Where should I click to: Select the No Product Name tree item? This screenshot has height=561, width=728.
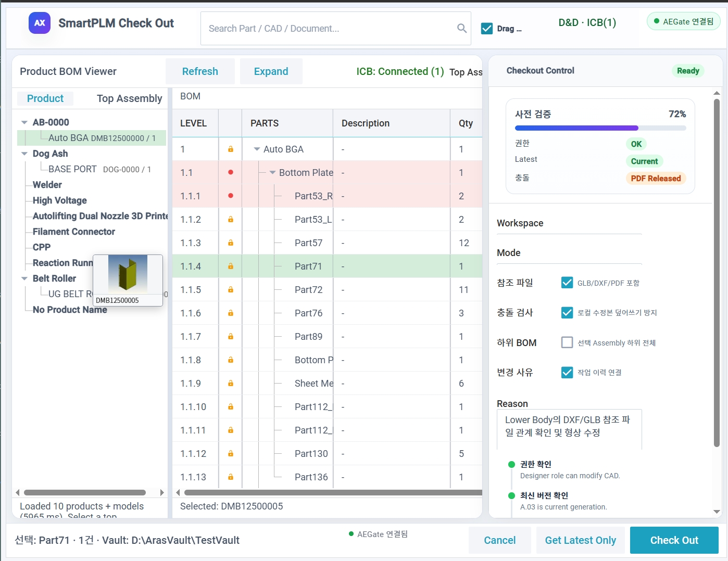click(x=70, y=310)
